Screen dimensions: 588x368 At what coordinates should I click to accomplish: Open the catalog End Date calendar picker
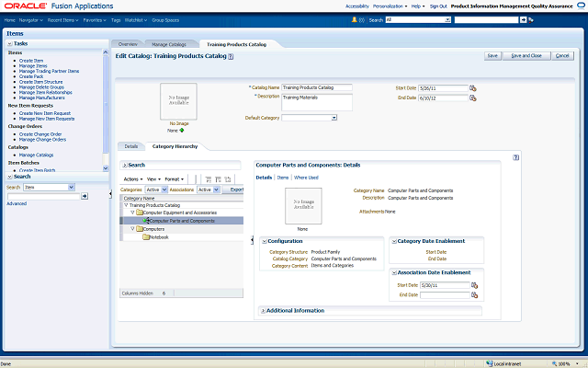click(473, 97)
